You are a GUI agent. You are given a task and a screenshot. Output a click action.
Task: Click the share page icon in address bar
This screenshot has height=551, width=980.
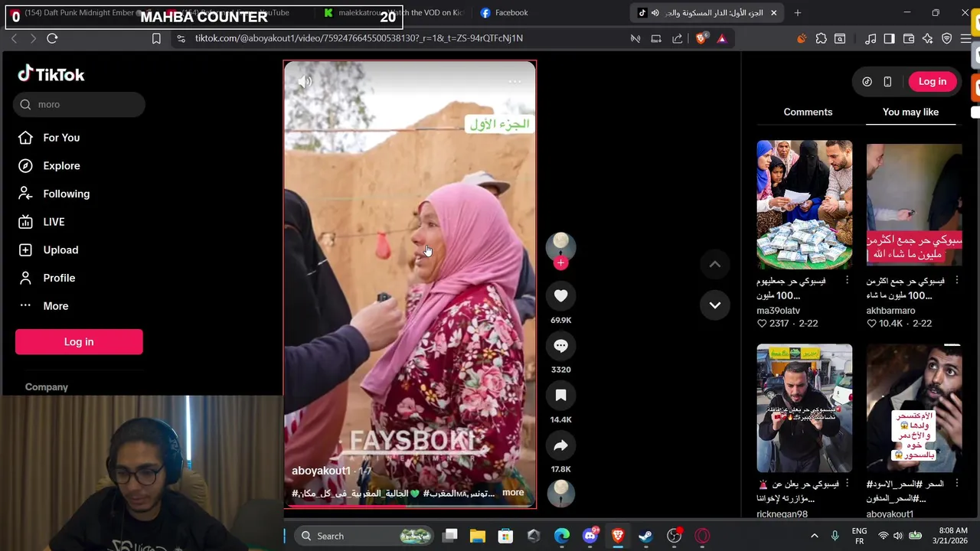click(678, 38)
